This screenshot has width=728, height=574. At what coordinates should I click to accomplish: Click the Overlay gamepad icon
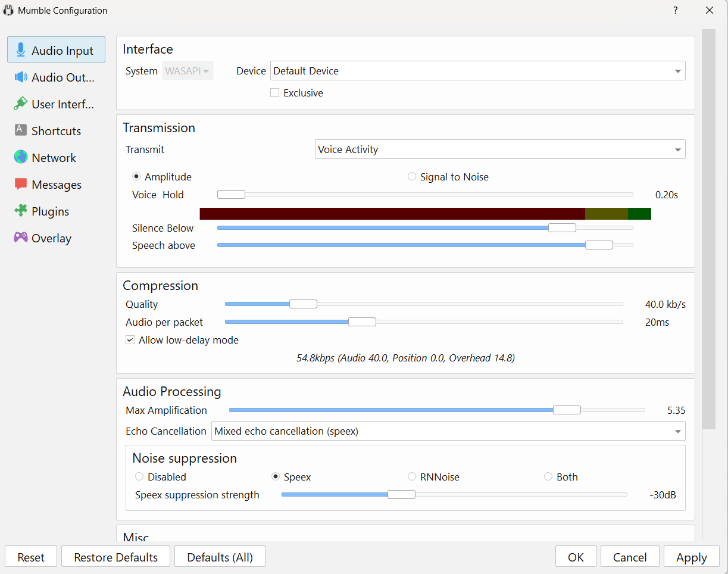[21, 238]
